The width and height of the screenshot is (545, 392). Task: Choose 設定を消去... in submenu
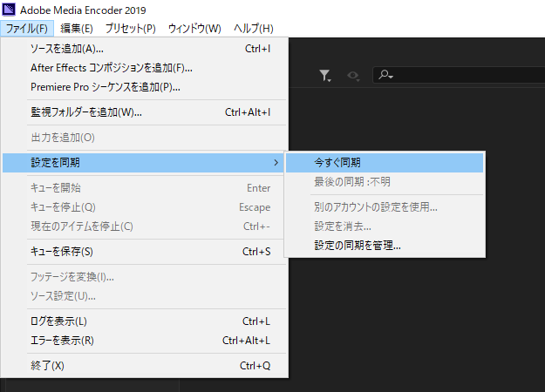point(385,226)
